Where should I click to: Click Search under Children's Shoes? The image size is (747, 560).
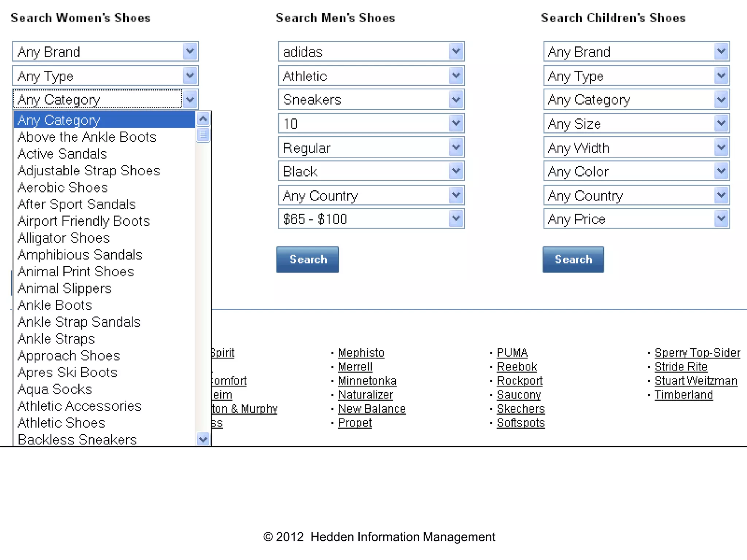[x=573, y=259]
